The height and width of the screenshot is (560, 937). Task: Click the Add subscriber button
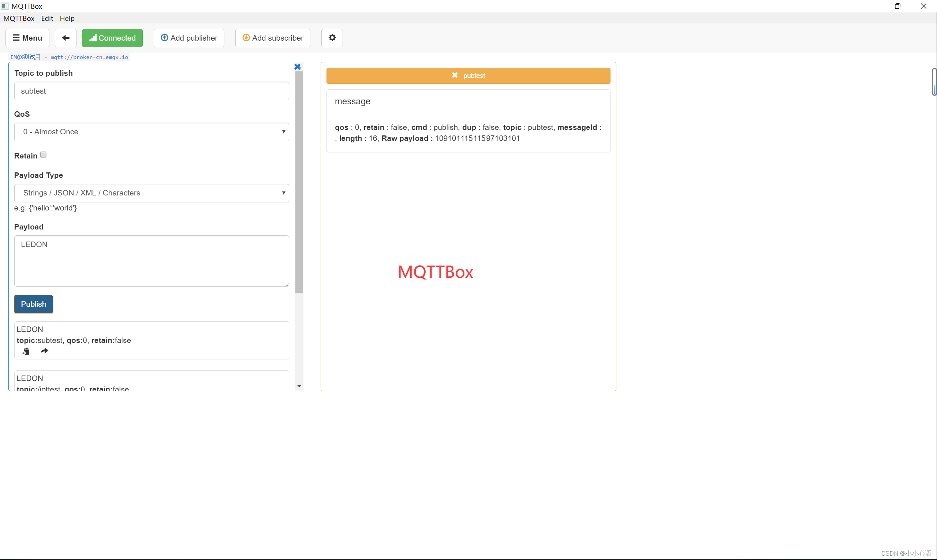tap(272, 38)
